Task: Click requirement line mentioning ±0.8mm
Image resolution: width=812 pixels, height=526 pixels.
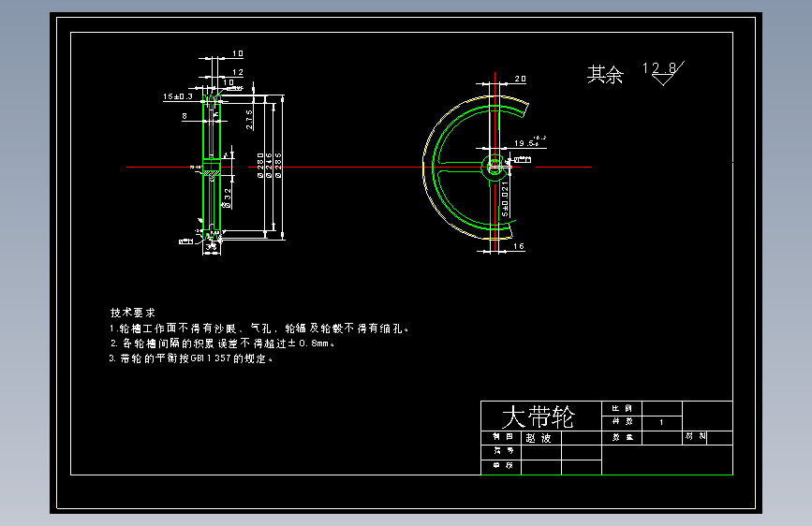Action: pos(222,343)
